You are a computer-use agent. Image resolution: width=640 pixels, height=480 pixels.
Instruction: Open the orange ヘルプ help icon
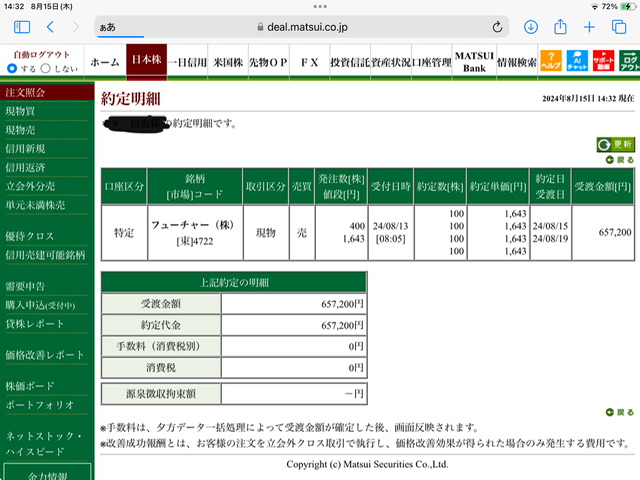[x=551, y=61]
